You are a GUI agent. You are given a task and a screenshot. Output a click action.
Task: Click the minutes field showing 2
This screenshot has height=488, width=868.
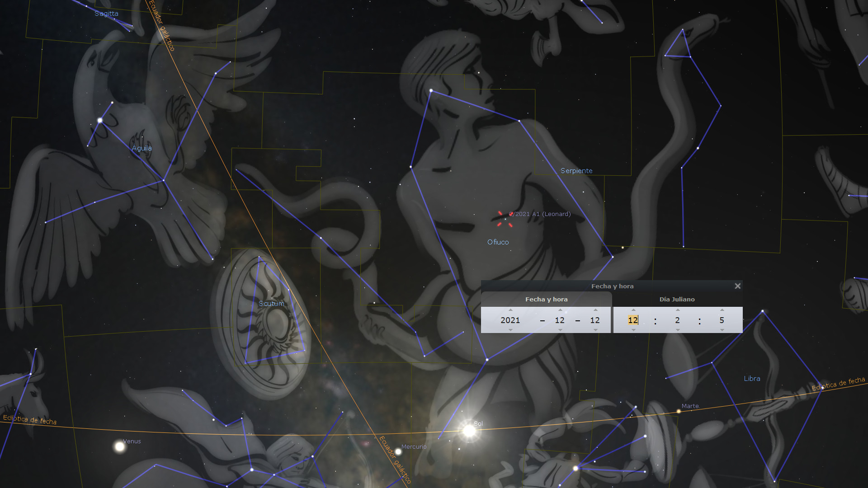pyautogui.click(x=677, y=320)
